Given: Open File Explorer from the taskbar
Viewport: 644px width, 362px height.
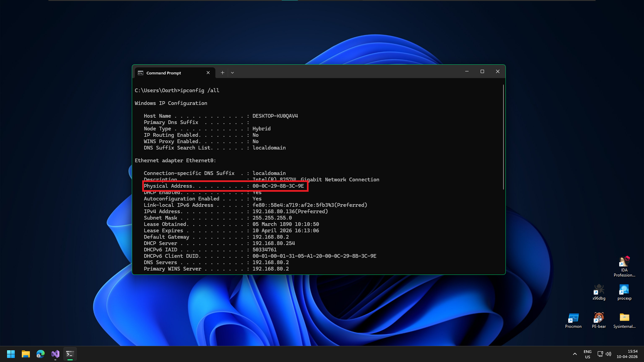Looking at the screenshot, I should (x=26, y=354).
